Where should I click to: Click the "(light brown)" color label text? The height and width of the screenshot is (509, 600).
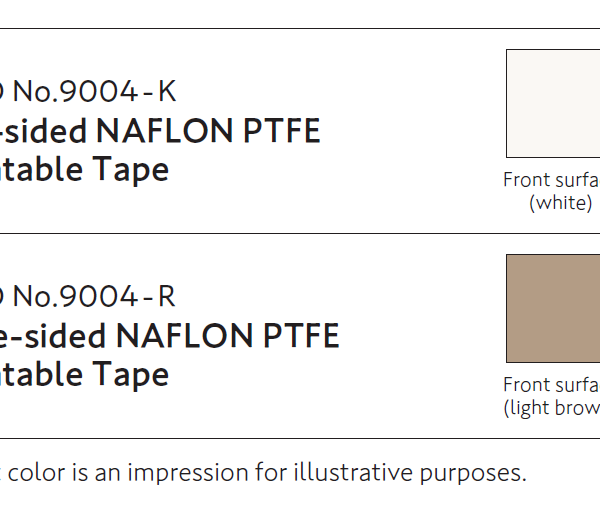552,408
